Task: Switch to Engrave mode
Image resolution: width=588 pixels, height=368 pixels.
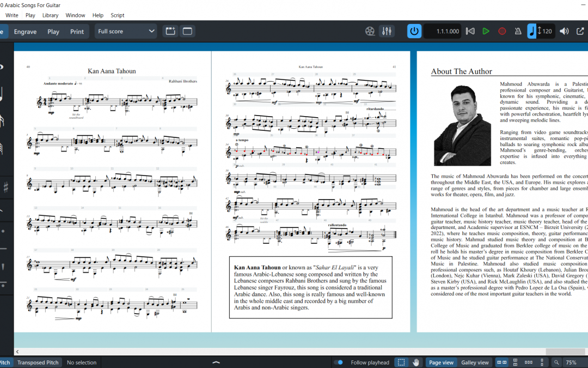Action: (25, 32)
